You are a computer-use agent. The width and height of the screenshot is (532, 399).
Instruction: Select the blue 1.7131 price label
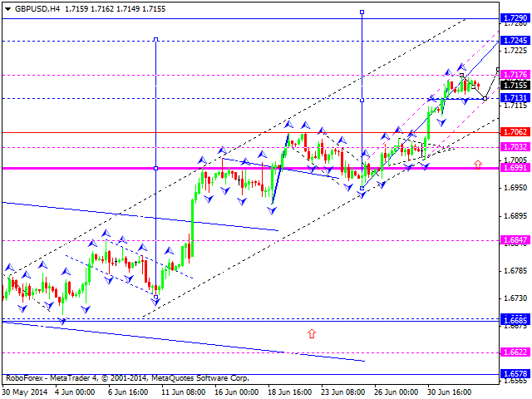point(514,97)
